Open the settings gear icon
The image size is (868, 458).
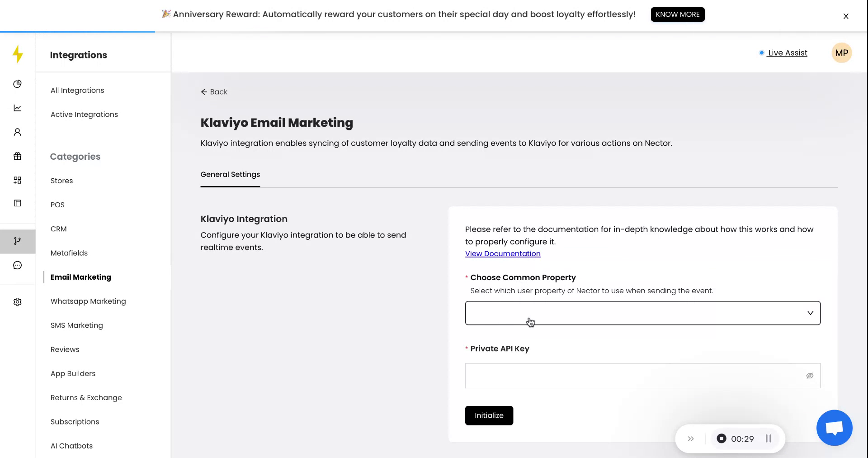pos(18,302)
